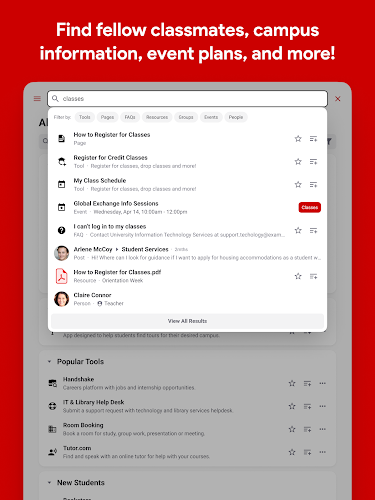The image size is (375, 500).
Task: Filter results by FAQs
Action: [130, 117]
